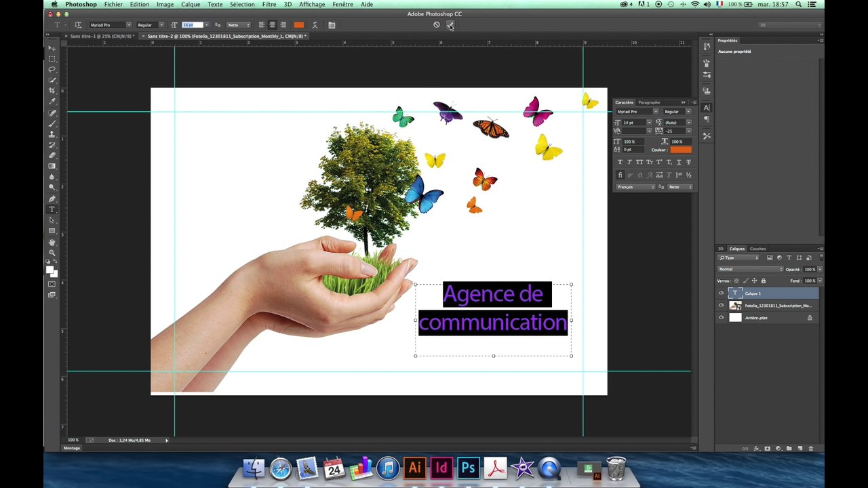Open warped text icon in options bar
This screenshot has width=868, height=488.
[315, 25]
